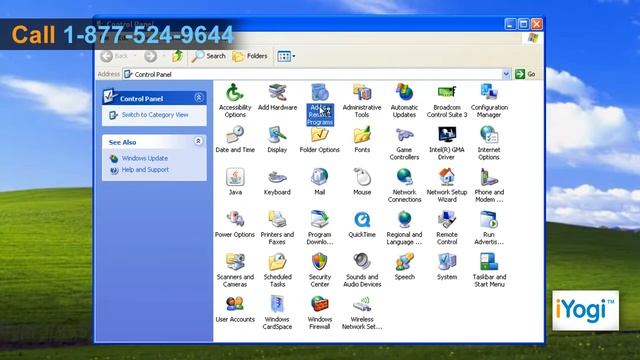Open Windows CardSpace icon
Screen dimensions: 640x360
click(278, 313)
